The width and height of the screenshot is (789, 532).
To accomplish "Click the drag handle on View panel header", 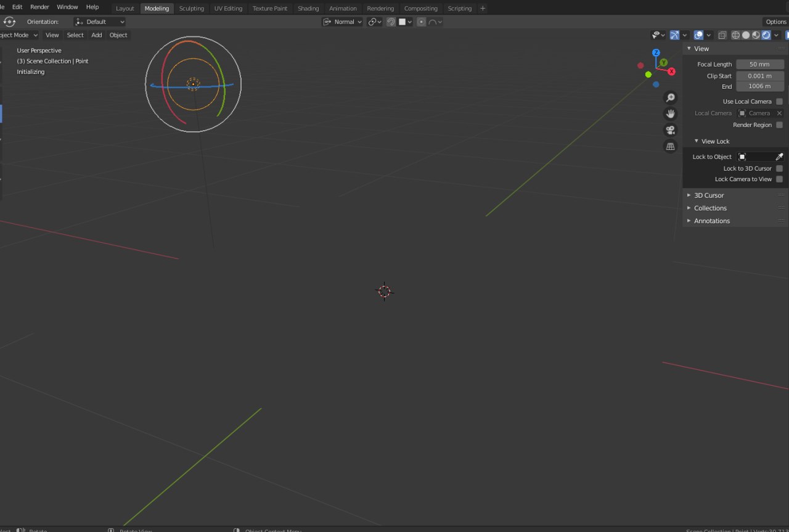I will tap(781, 49).
